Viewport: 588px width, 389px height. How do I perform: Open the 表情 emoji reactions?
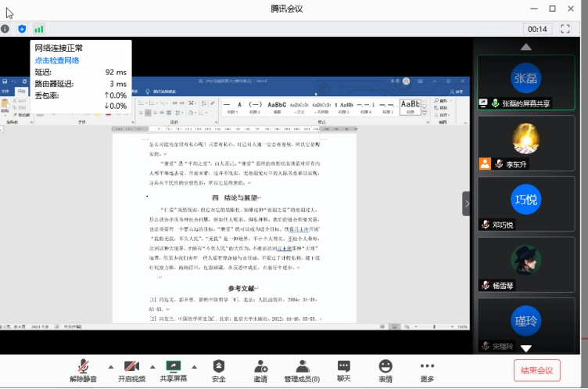[x=385, y=370]
